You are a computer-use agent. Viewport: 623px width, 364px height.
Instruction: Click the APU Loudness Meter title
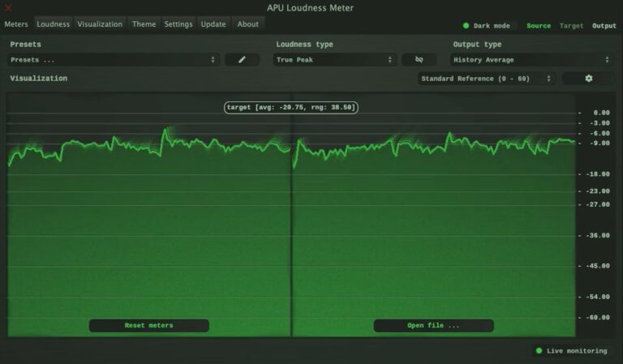(311, 8)
